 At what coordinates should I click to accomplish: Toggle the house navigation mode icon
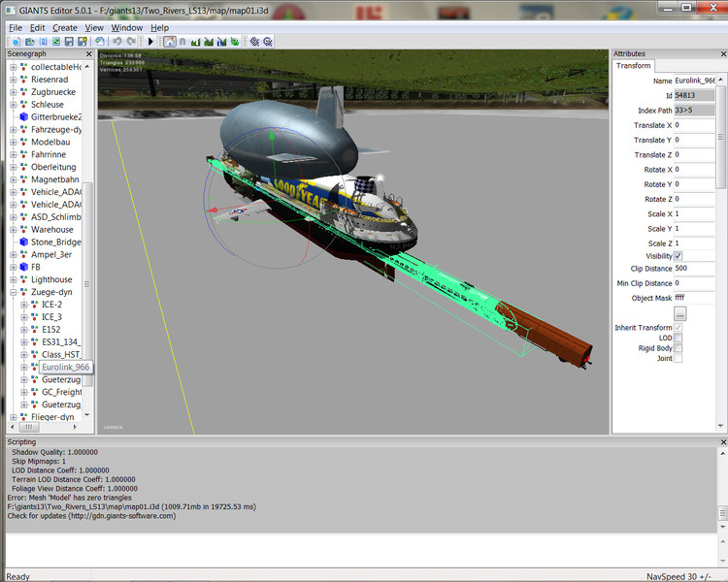coord(170,42)
